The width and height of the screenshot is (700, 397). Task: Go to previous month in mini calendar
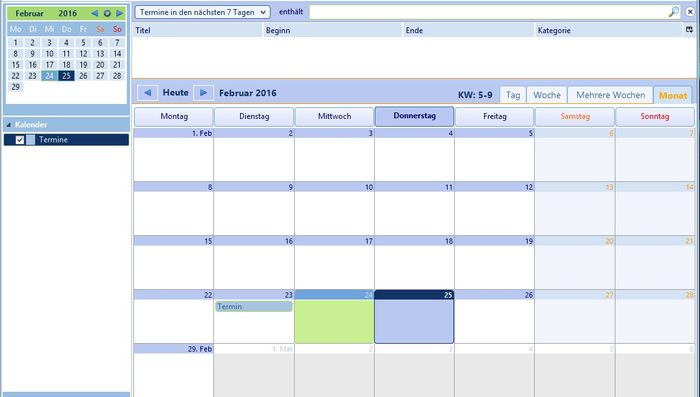click(x=94, y=13)
